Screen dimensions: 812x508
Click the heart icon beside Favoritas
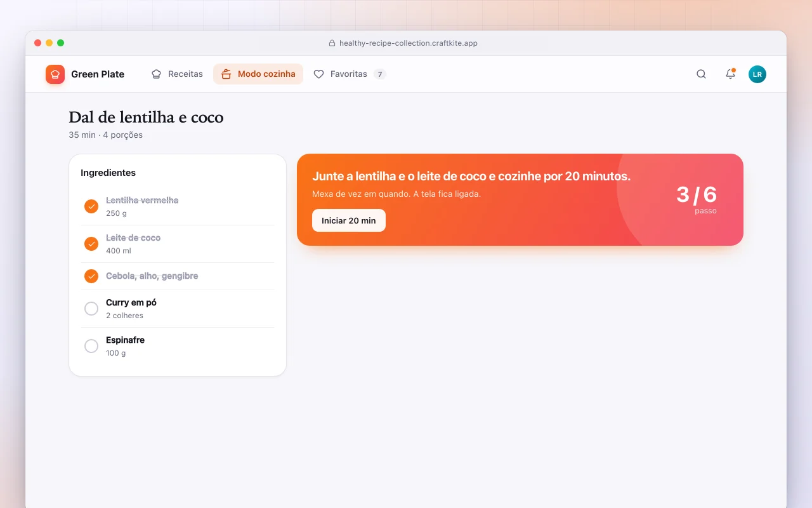click(318, 74)
